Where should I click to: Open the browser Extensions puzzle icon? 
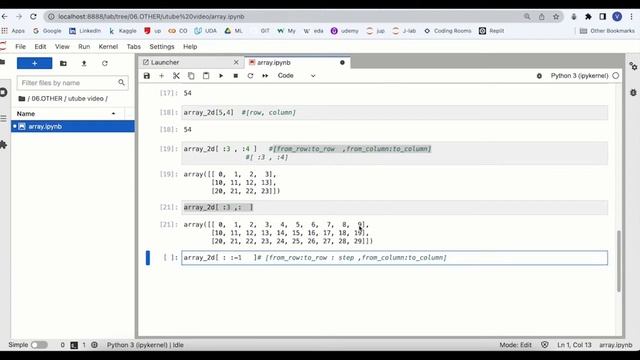click(588, 17)
